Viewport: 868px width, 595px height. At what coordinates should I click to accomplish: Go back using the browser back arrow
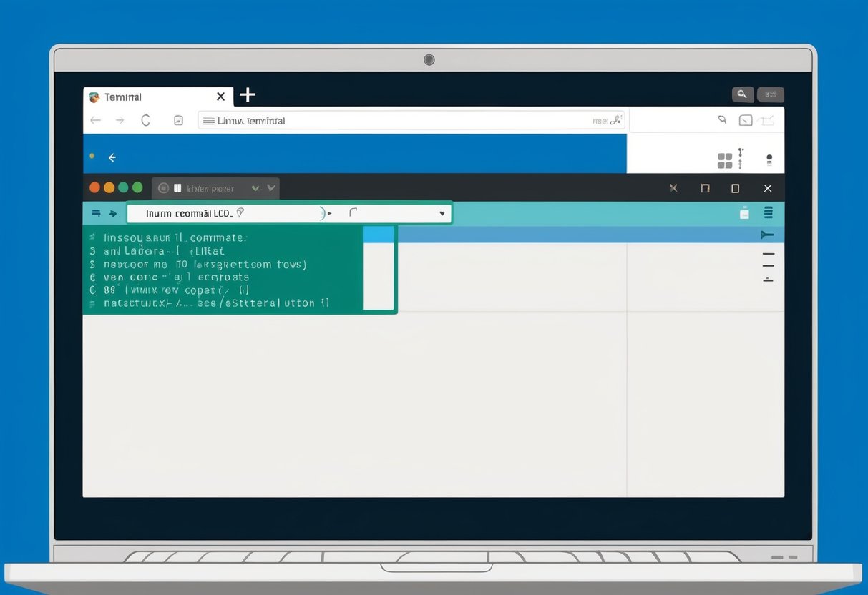click(95, 120)
